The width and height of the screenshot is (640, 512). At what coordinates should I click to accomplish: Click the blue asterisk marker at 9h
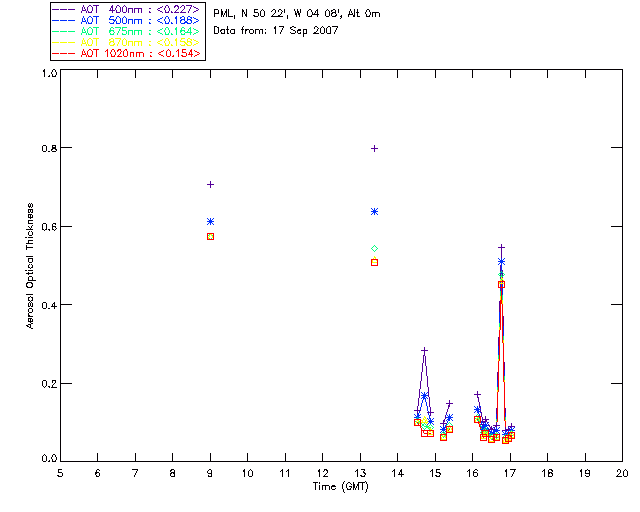click(x=211, y=222)
